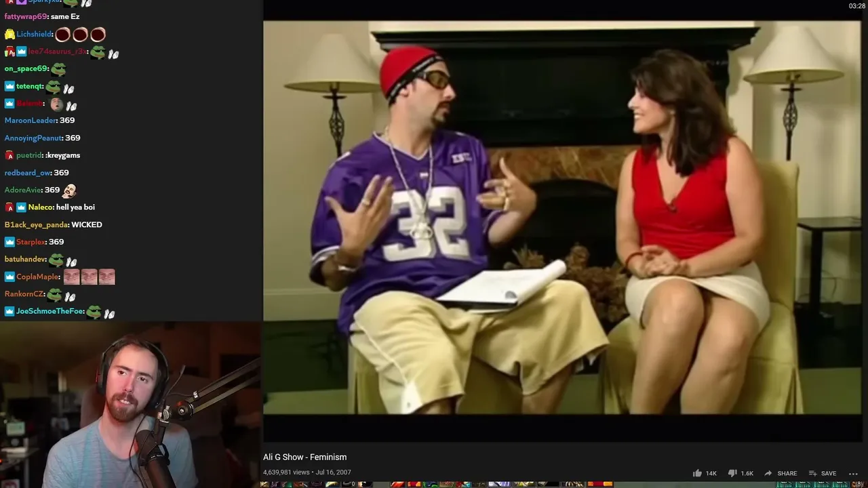Viewport: 868px width, 488px height.
Task: Click the frog emote after batuhandev
Action: [56, 260]
